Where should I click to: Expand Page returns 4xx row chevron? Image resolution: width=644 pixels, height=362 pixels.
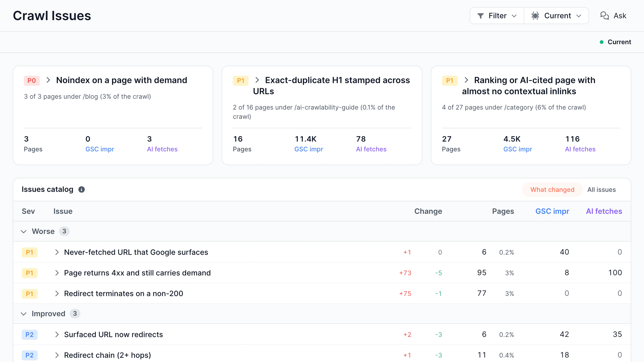(x=57, y=273)
